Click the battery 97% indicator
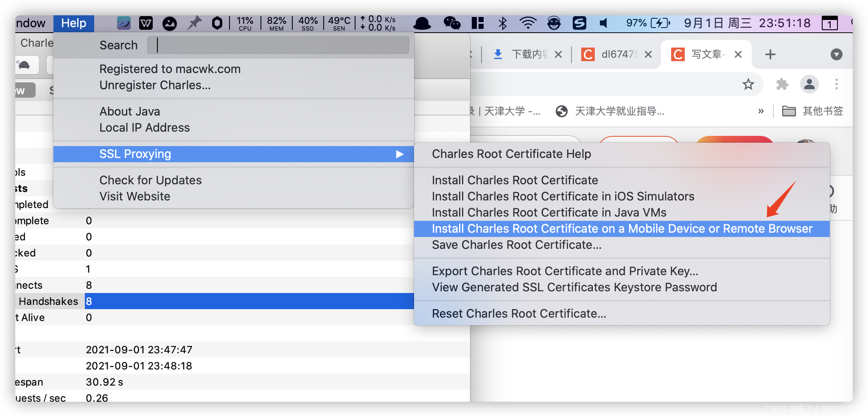This screenshot has height=417, width=868. (648, 23)
